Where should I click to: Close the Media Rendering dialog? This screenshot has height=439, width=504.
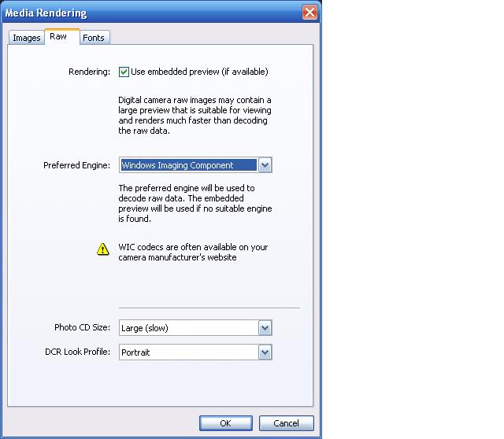coord(309,13)
